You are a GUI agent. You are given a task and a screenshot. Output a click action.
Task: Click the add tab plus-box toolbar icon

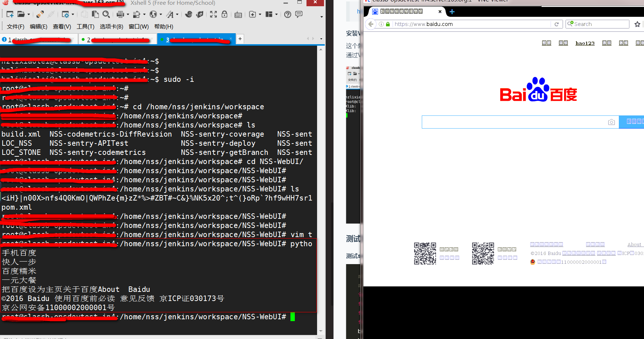coord(252,14)
